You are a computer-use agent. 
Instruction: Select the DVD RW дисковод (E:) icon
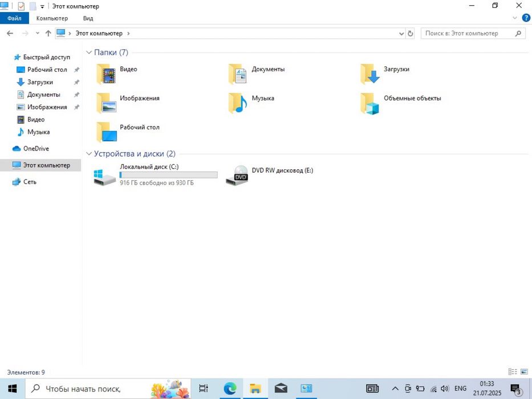pos(237,175)
